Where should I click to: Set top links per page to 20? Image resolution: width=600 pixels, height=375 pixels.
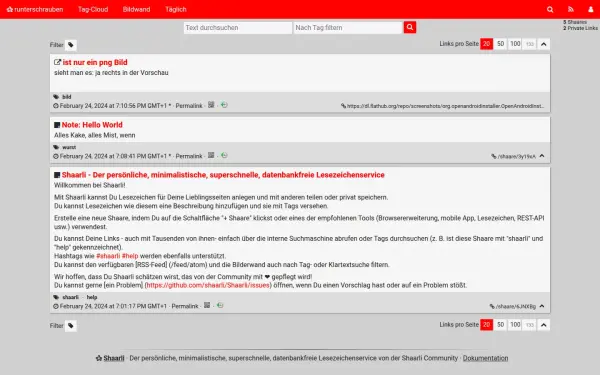tap(486, 44)
